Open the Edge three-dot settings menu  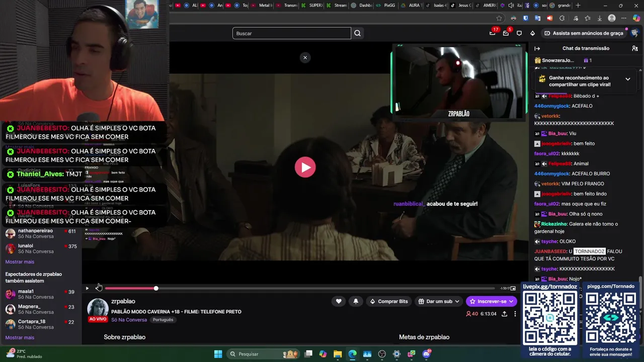point(624,18)
